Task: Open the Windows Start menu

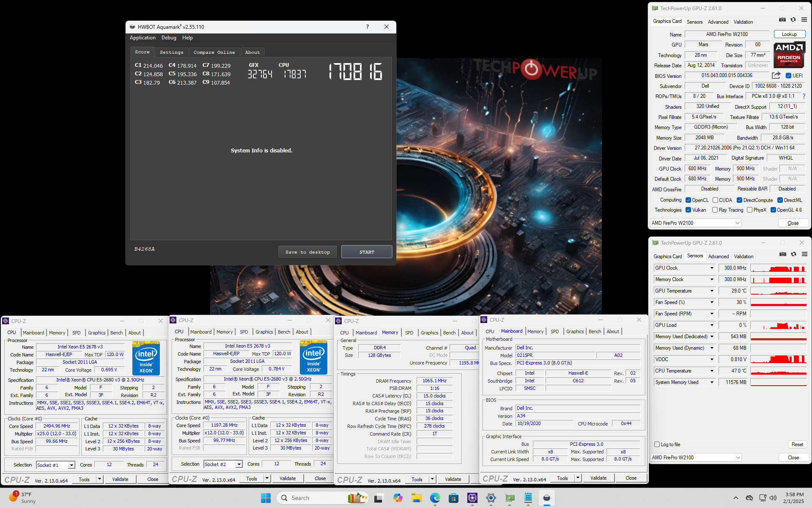Action: point(266,498)
